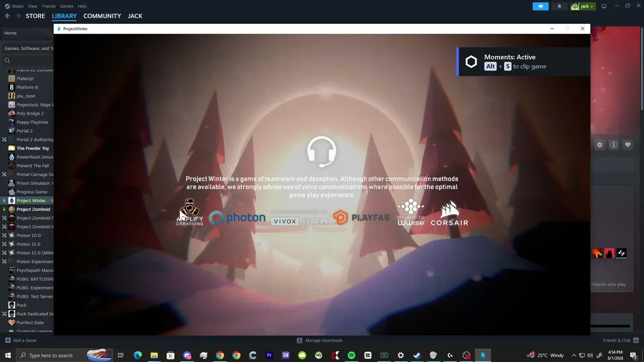The image size is (644, 362).
Task: Select Platform 8 in the library list
Action: 27,87
